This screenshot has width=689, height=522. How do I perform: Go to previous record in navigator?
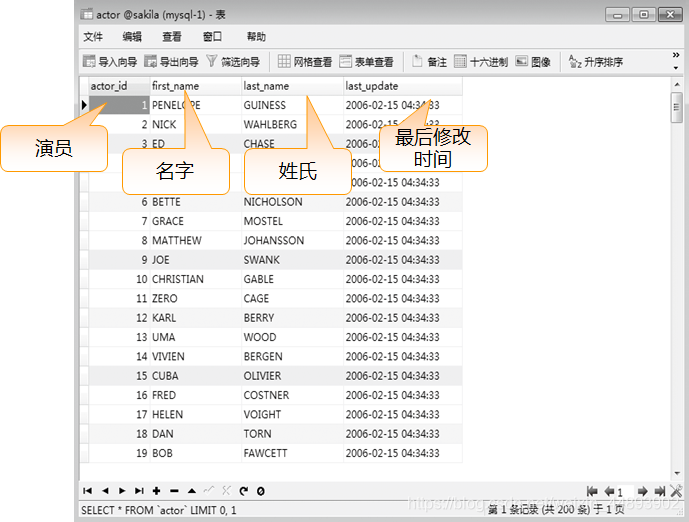coord(105,491)
